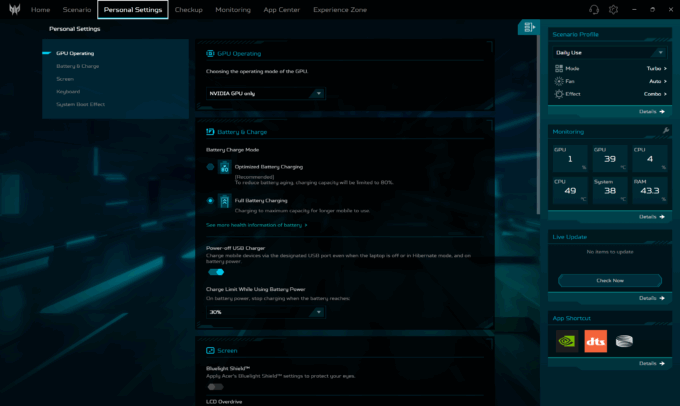Switch to the App Center tab
Image resolution: width=680 pixels, height=406 pixels.
(281, 10)
